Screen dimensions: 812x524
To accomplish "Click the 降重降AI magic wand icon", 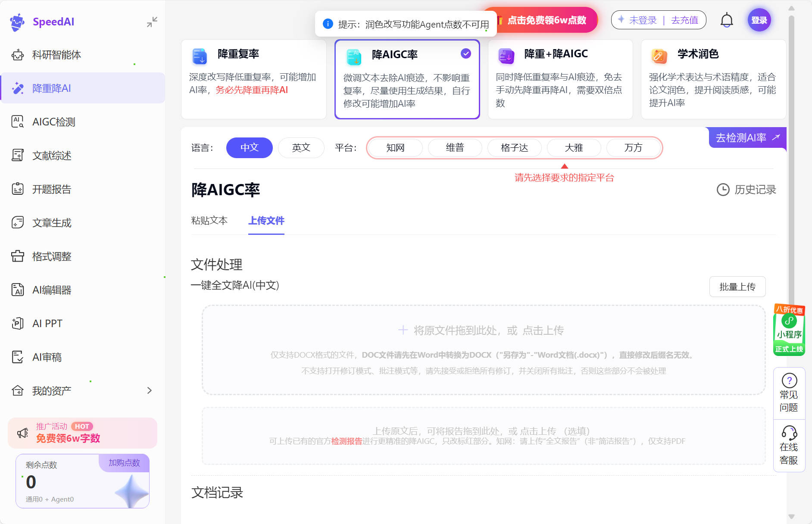I will 18,88.
